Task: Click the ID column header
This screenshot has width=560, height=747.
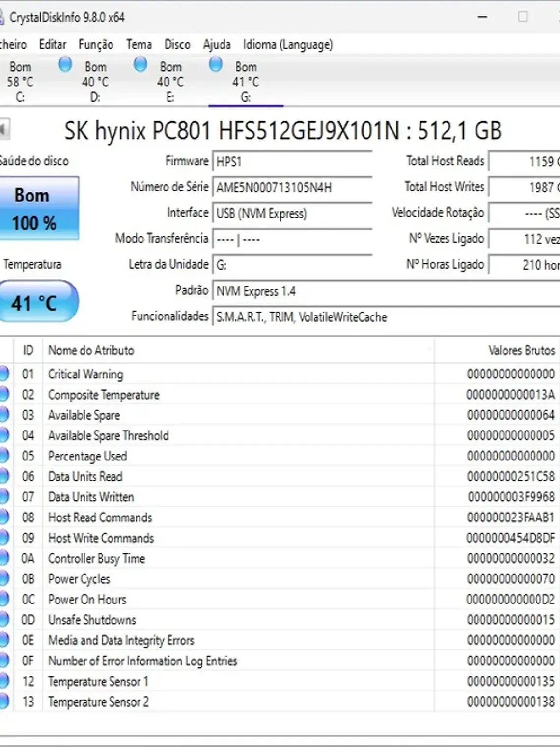Action: click(x=28, y=350)
